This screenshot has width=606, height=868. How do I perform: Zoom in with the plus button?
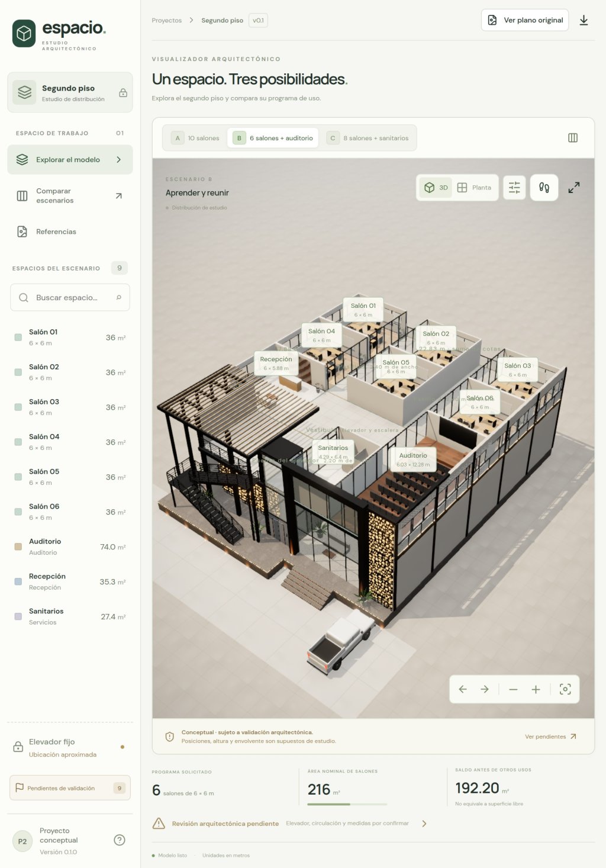click(536, 689)
